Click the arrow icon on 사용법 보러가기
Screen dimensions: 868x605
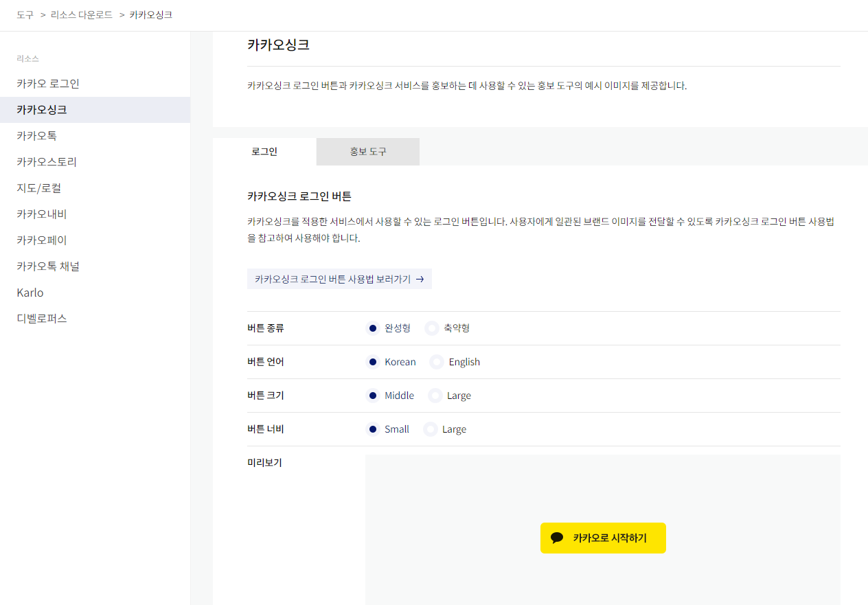(420, 279)
